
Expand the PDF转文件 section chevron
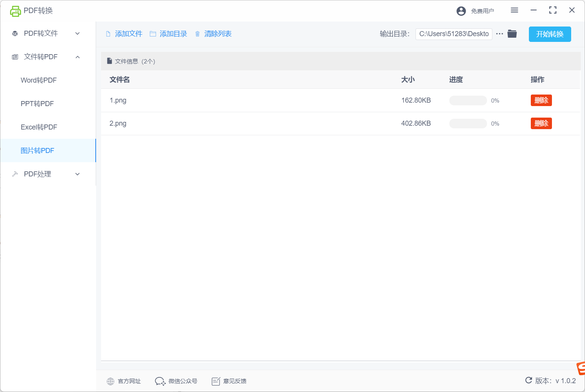pyautogui.click(x=78, y=33)
